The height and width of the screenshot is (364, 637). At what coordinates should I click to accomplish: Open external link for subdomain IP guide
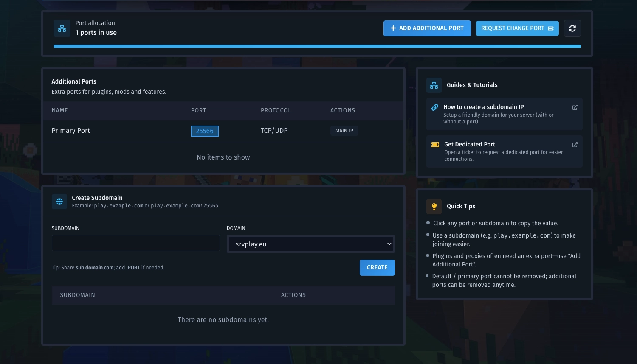click(x=575, y=107)
